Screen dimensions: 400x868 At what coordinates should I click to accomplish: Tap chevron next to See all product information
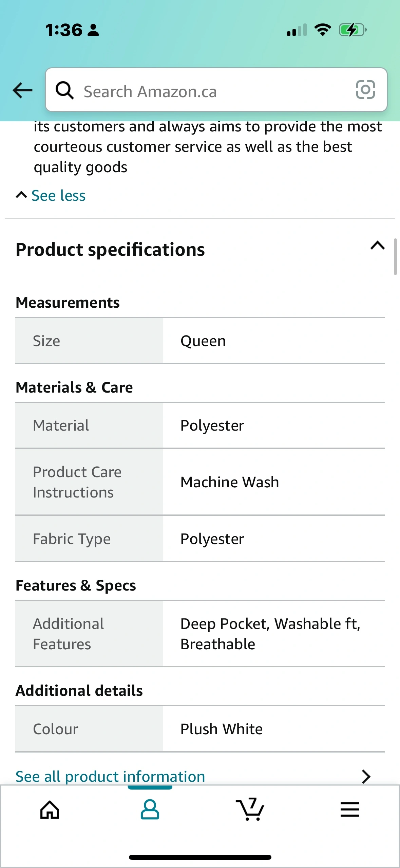[x=366, y=776]
